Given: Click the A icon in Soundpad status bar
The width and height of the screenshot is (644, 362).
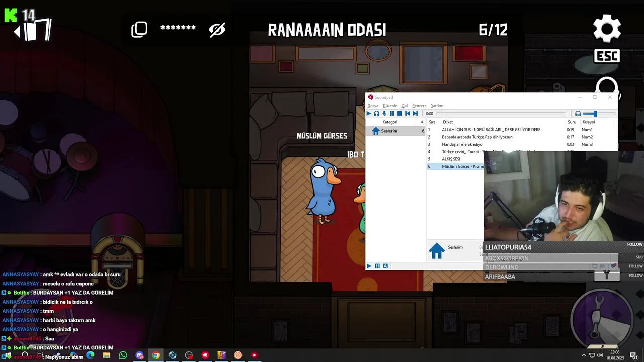Looking at the screenshot, I should (x=385, y=266).
